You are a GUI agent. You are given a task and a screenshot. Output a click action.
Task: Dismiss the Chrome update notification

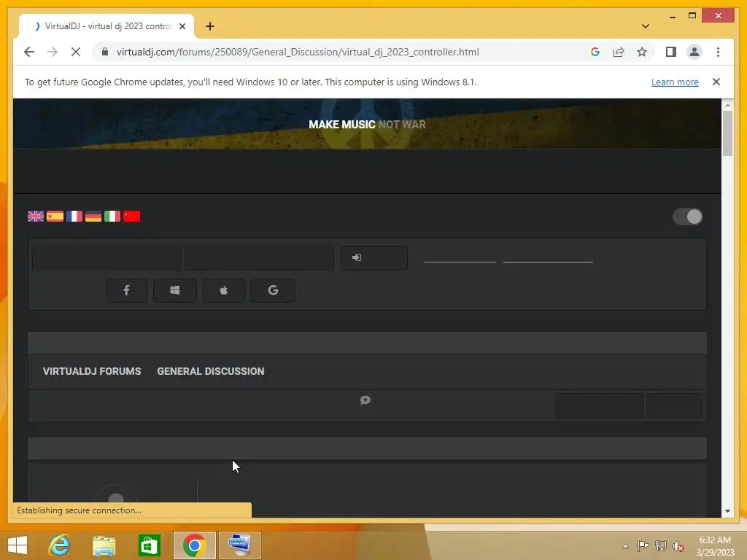click(716, 82)
